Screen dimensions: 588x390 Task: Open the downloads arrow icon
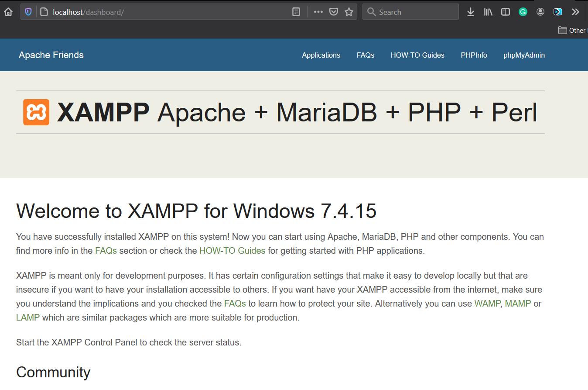[x=471, y=12]
